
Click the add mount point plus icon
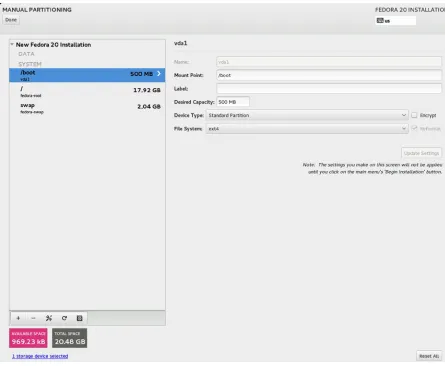click(18, 318)
